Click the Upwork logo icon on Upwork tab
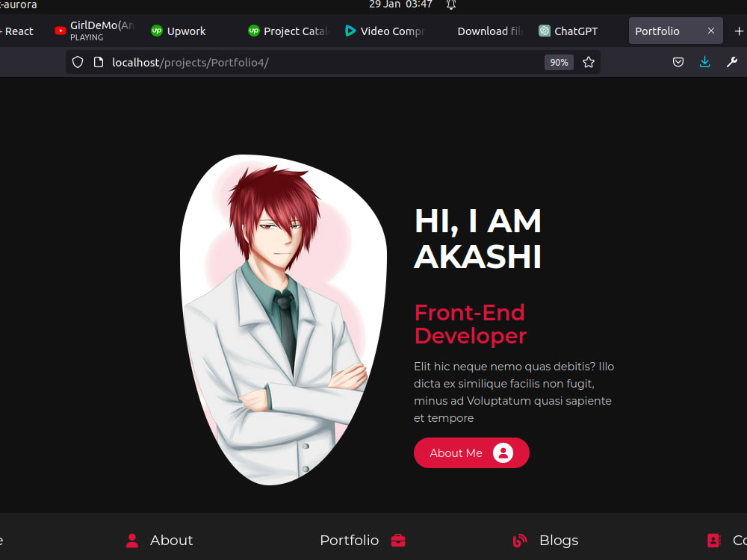747x560 pixels. pos(157,31)
